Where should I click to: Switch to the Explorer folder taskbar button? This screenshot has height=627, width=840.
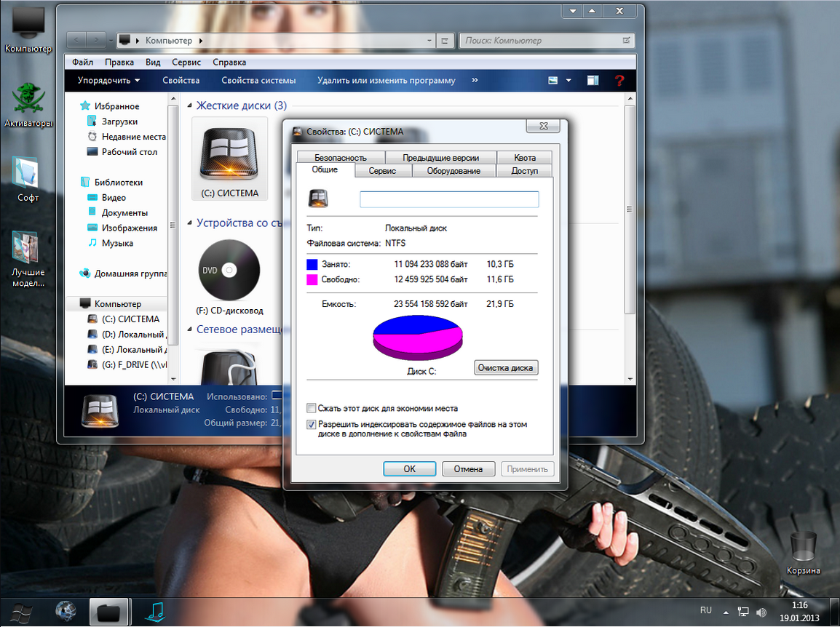point(108,612)
